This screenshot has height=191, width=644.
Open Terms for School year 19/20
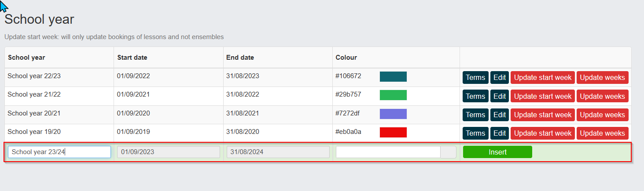475,133
